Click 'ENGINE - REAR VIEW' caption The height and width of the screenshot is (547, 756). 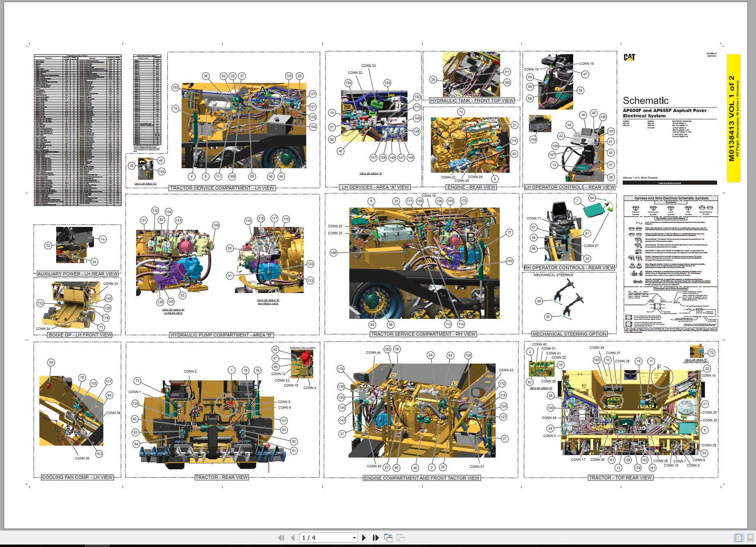[x=471, y=187]
